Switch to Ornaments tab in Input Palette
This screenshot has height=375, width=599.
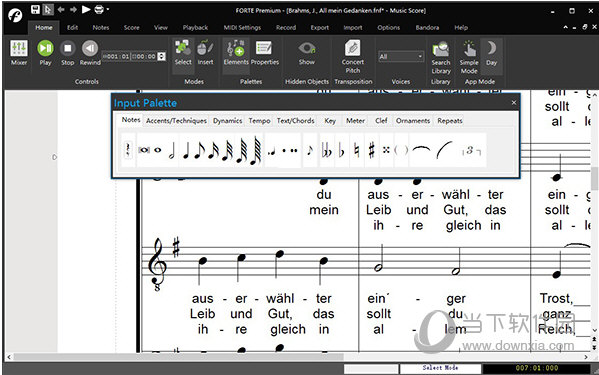point(413,121)
